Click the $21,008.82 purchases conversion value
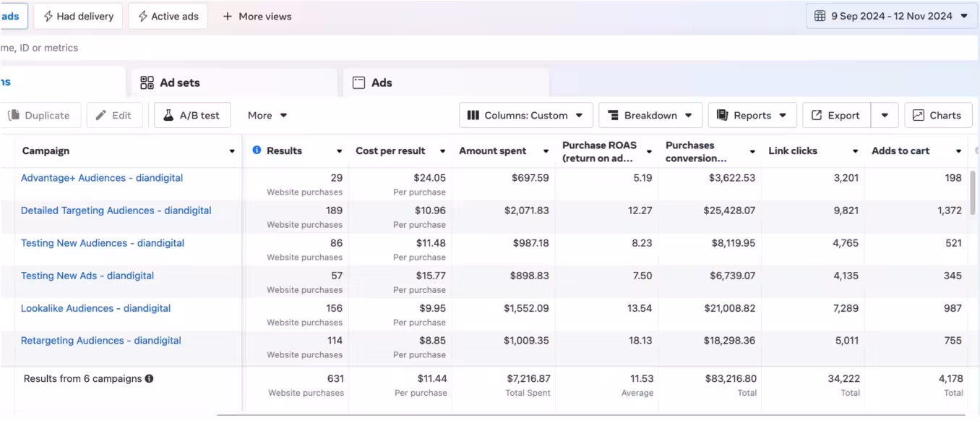Viewport: 980px width, 421px height. pos(729,308)
